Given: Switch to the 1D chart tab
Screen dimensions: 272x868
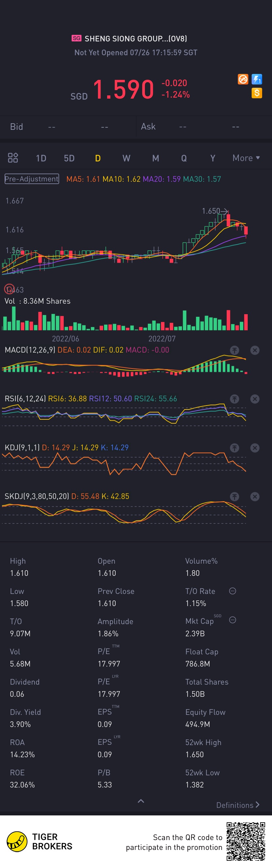Looking at the screenshot, I should click(x=41, y=158).
